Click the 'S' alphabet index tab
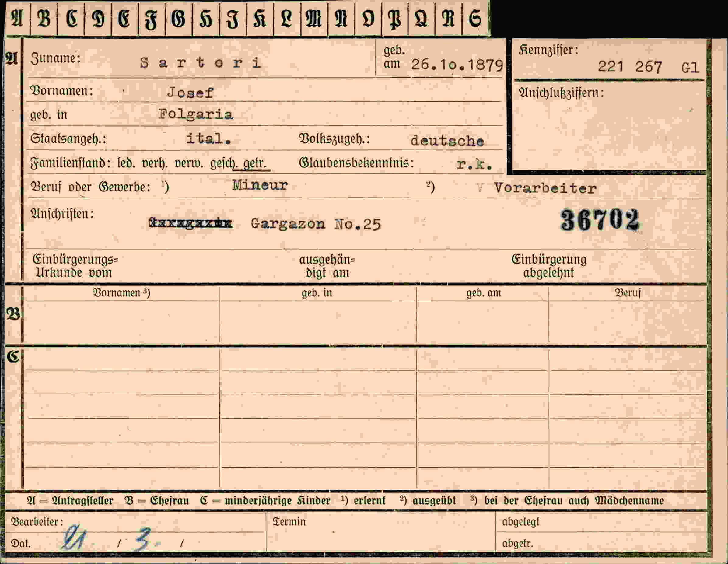The width and height of the screenshot is (728, 564). point(475,18)
